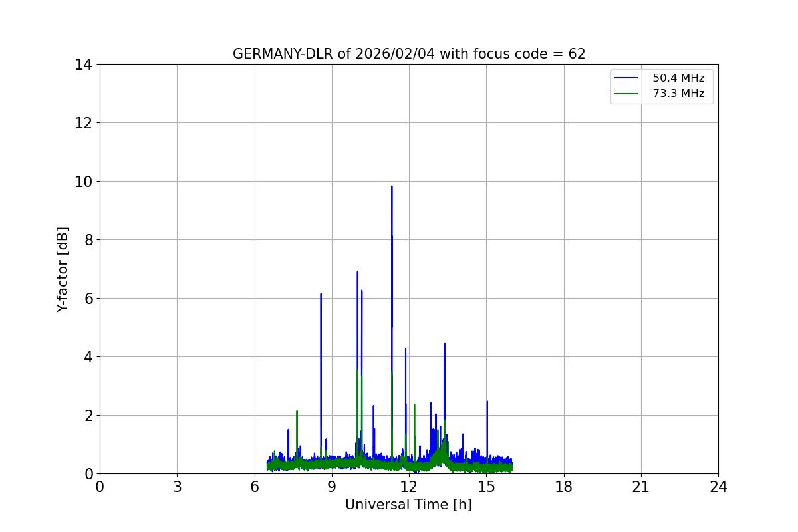Click the y-axis tick label 8
The width and height of the screenshot is (798, 532).
click(87, 240)
